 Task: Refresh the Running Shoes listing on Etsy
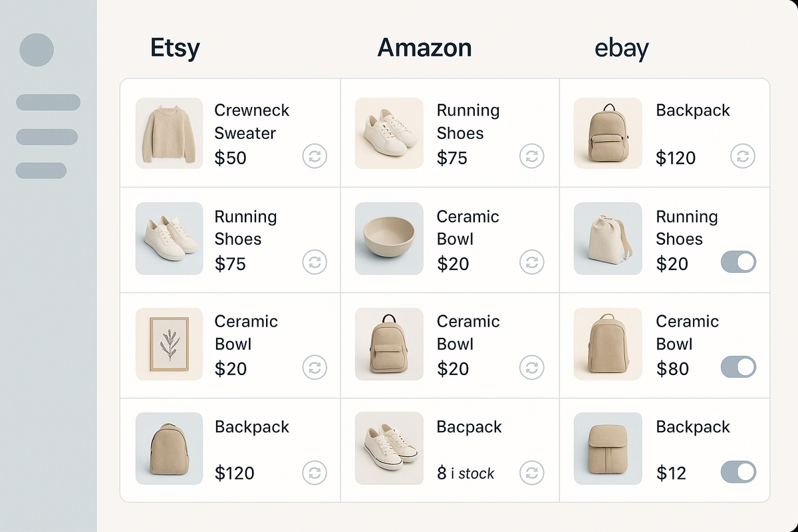[x=315, y=263]
